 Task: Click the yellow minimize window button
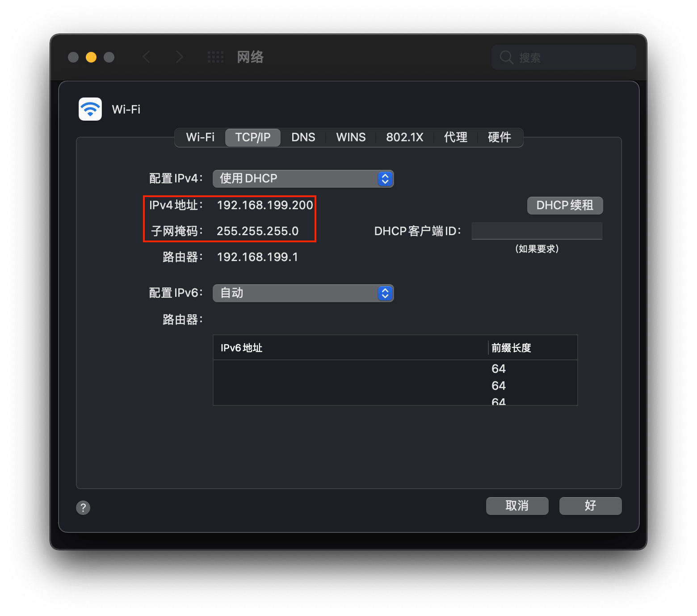click(x=91, y=57)
